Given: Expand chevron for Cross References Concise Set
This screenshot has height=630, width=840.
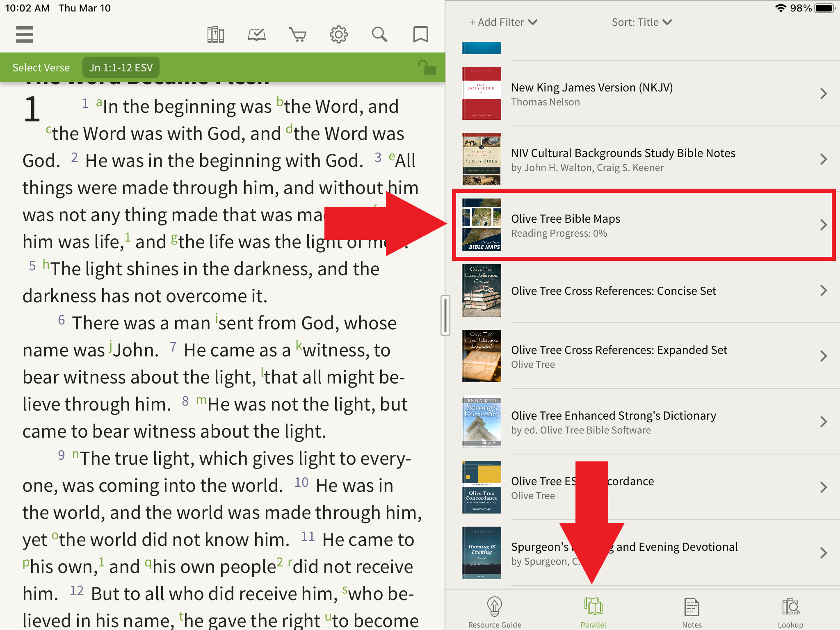Looking at the screenshot, I should [x=824, y=290].
